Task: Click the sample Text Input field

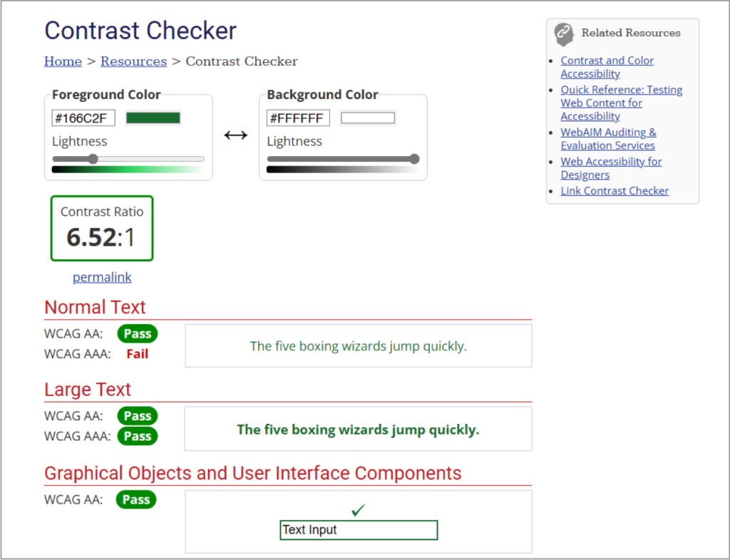Action: [x=358, y=530]
